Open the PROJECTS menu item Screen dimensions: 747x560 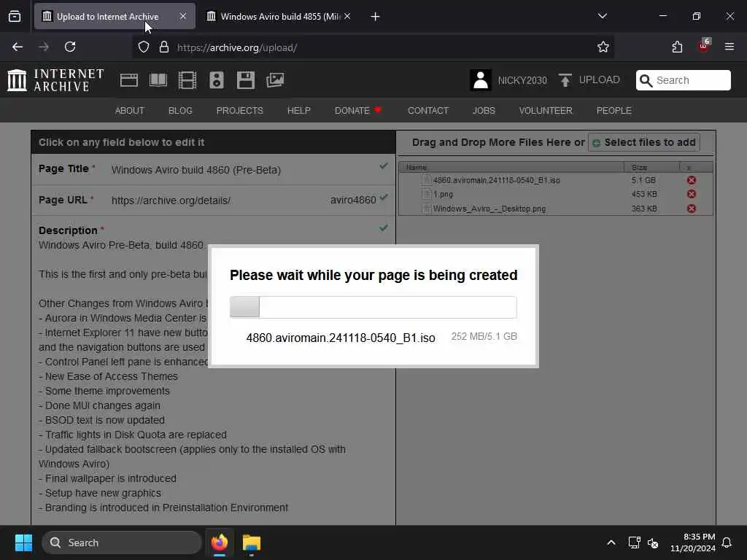point(239,111)
